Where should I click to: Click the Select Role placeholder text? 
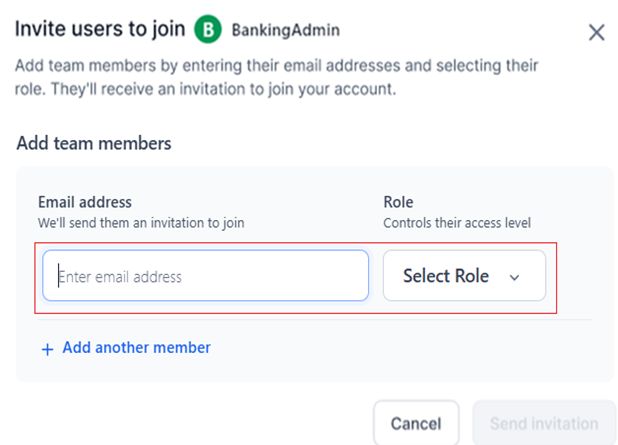tap(446, 276)
